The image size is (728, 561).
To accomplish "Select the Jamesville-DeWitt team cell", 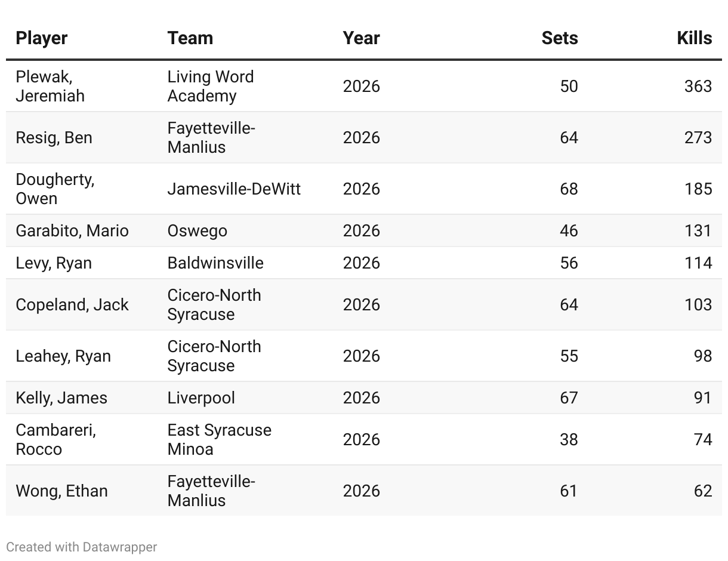I will tap(233, 189).
